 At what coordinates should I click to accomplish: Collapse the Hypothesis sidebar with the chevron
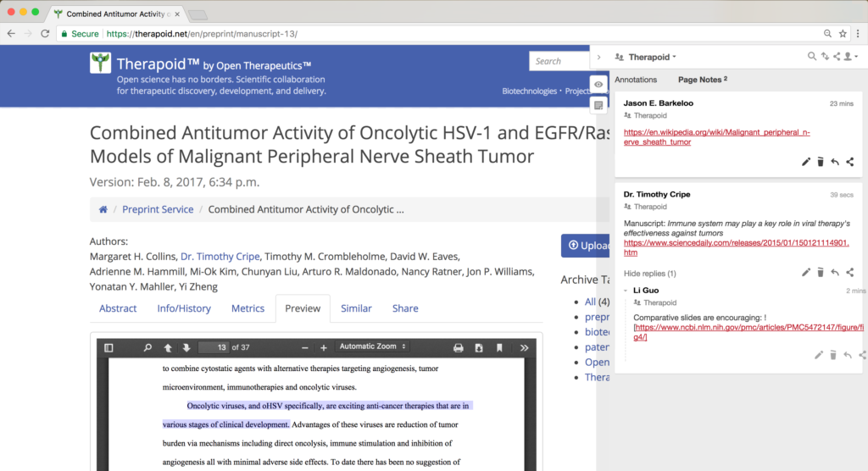[x=598, y=57]
